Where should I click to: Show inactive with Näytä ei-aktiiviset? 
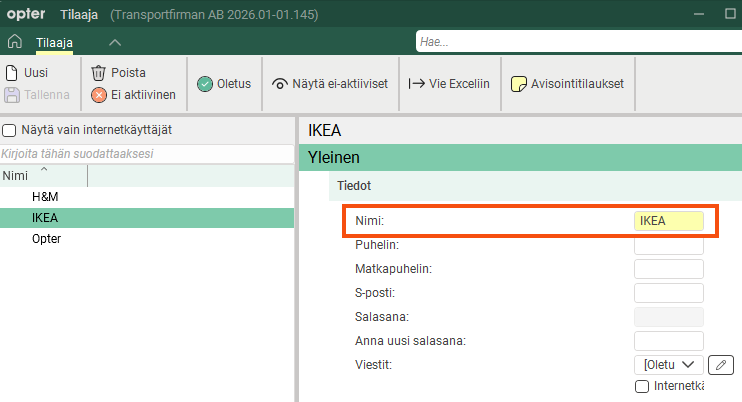click(330, 84)
